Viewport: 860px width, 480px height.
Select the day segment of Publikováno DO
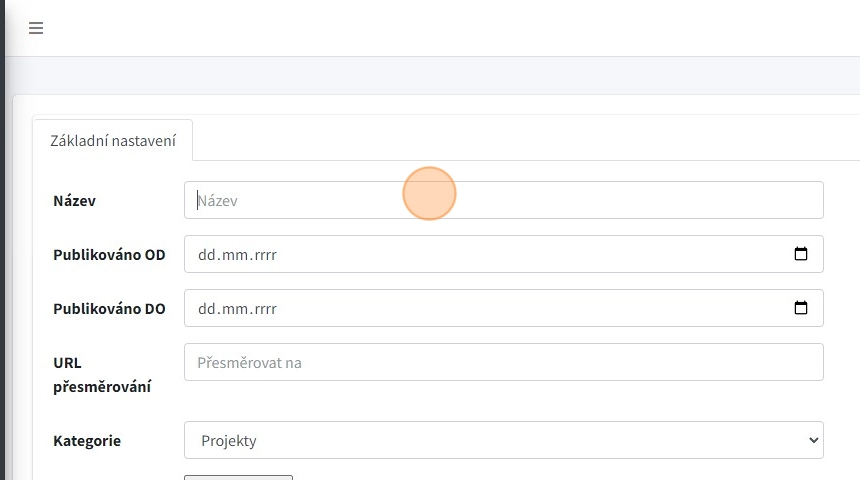tap(206, 309)
